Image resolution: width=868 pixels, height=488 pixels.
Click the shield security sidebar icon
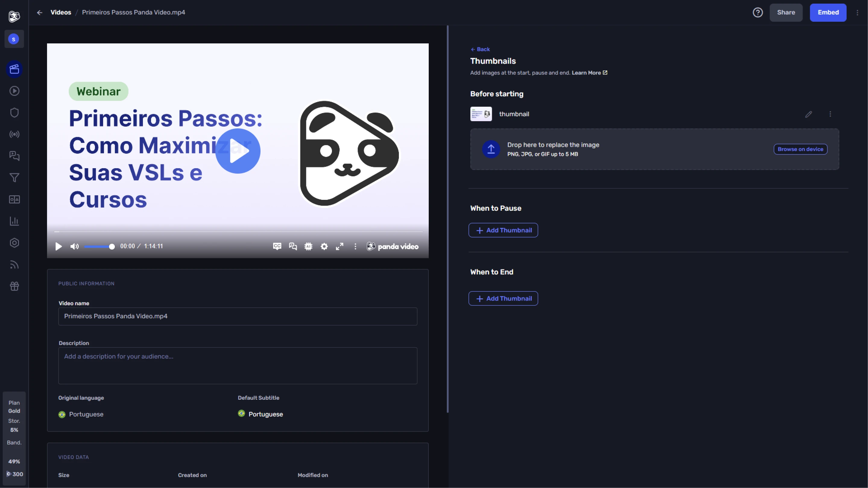click(14, 112)
